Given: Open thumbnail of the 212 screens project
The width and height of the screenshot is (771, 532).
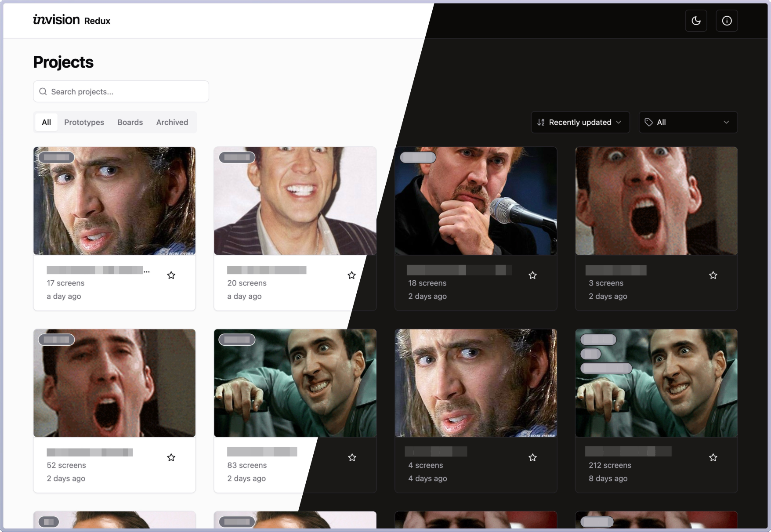Looking at the screenshot, I should point(656,383).
